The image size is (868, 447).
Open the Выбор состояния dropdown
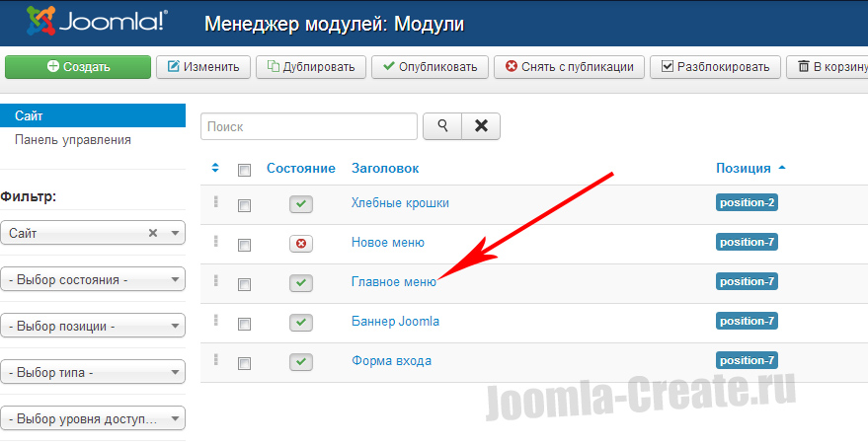(x=93, y=279)
